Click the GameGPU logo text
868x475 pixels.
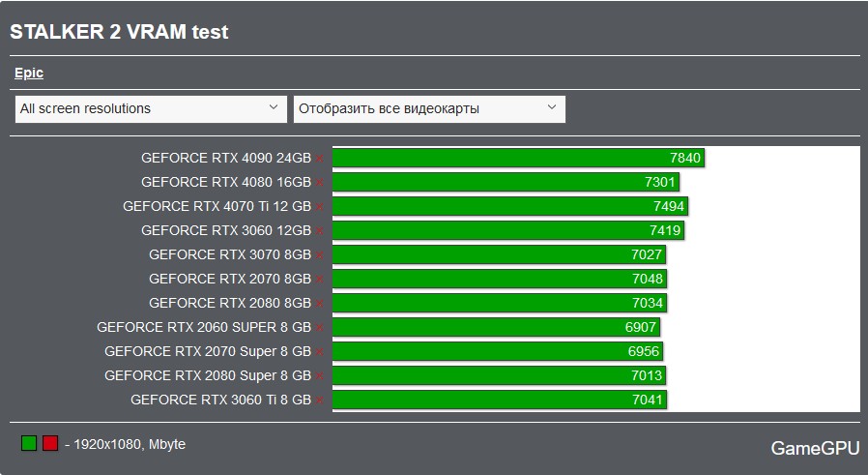[x=815, y=448]
